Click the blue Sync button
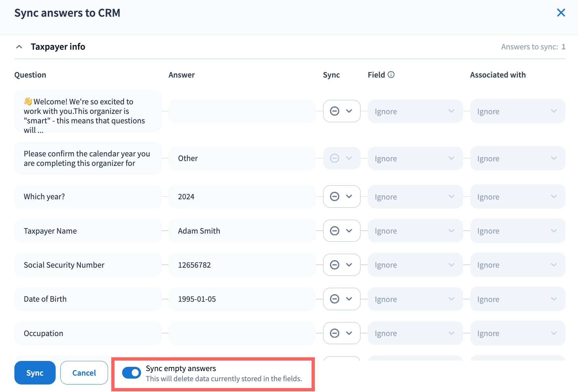578x392 pixels. (x=35, y=373)
